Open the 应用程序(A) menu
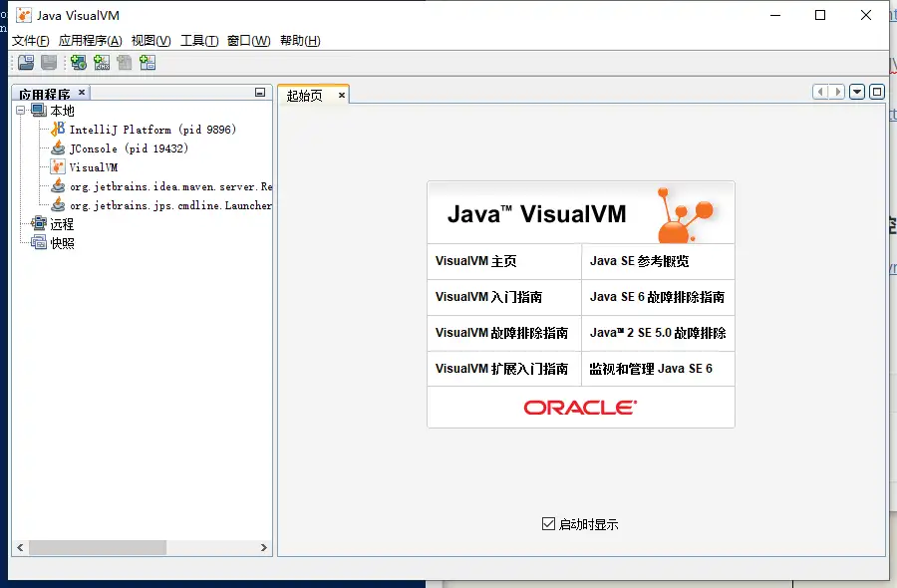This screenshot has width=897, height=588. pos(90,41)
